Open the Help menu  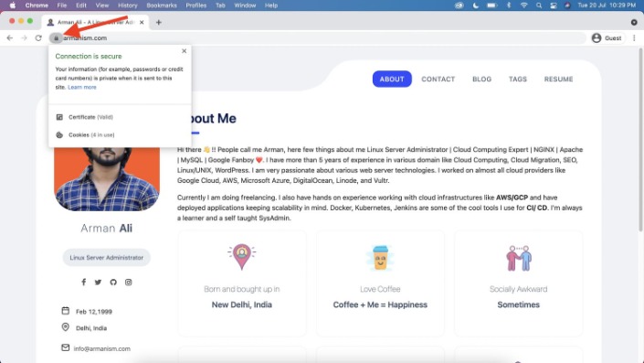271,5
